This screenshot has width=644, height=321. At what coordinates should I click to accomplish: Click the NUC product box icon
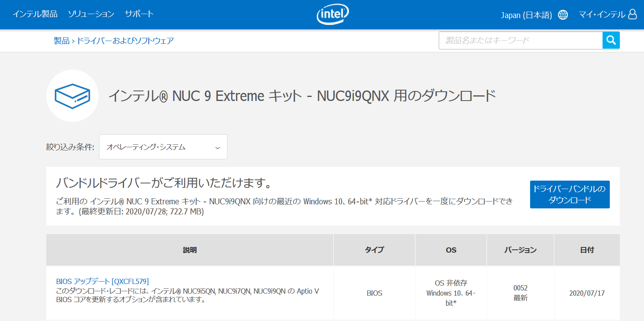pyautogui.click(x=72, y=96)
